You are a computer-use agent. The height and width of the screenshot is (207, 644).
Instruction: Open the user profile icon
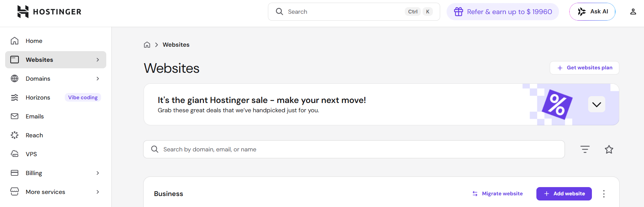[633, 12]
